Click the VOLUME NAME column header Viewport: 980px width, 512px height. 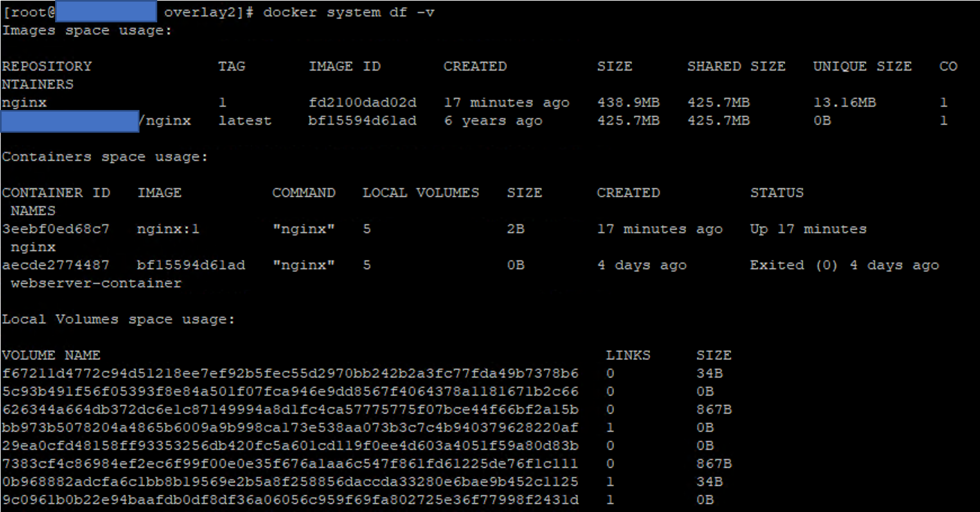[51, 355]
